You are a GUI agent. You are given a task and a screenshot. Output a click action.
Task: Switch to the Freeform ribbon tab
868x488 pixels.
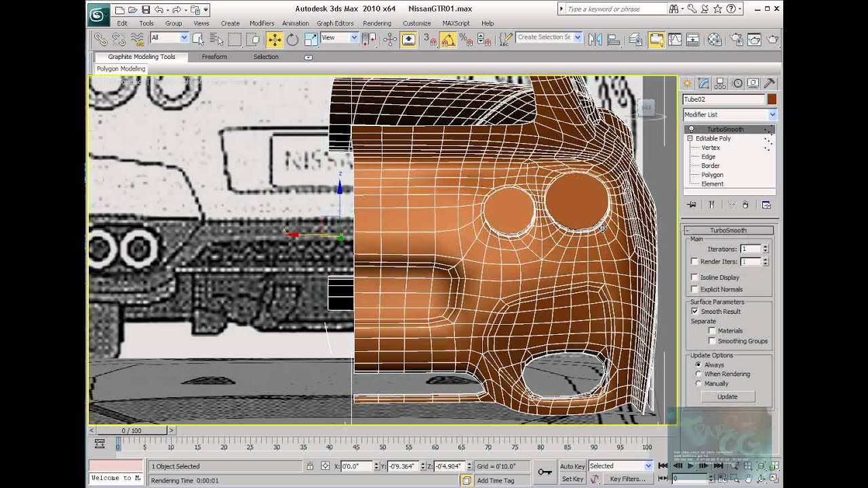214,57
